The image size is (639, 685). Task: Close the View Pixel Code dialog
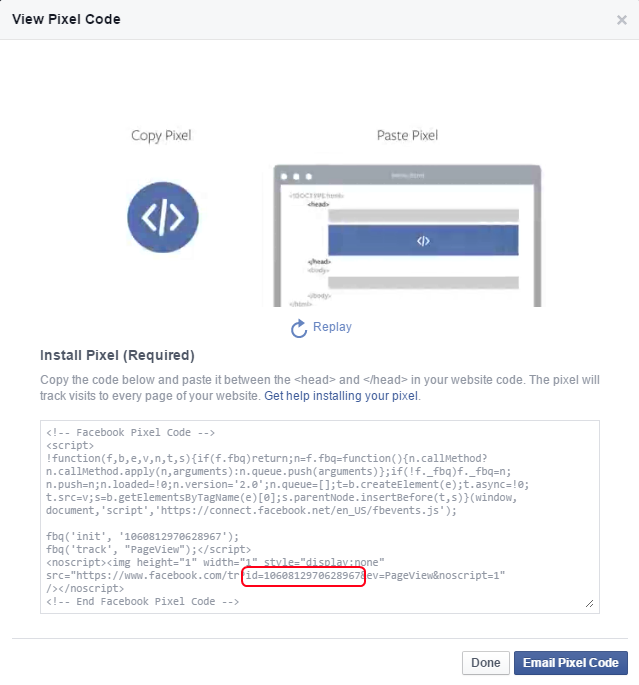[622, 20]
